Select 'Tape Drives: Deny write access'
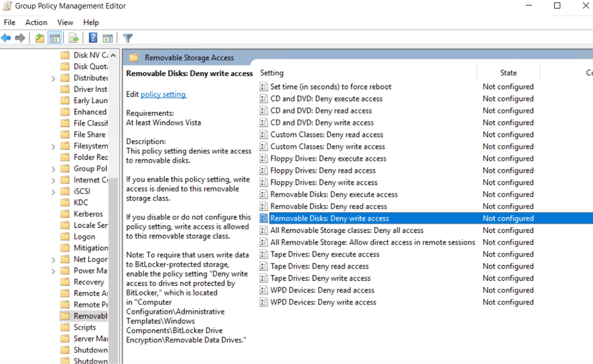 pyautogui.click(x=321, y=278)
